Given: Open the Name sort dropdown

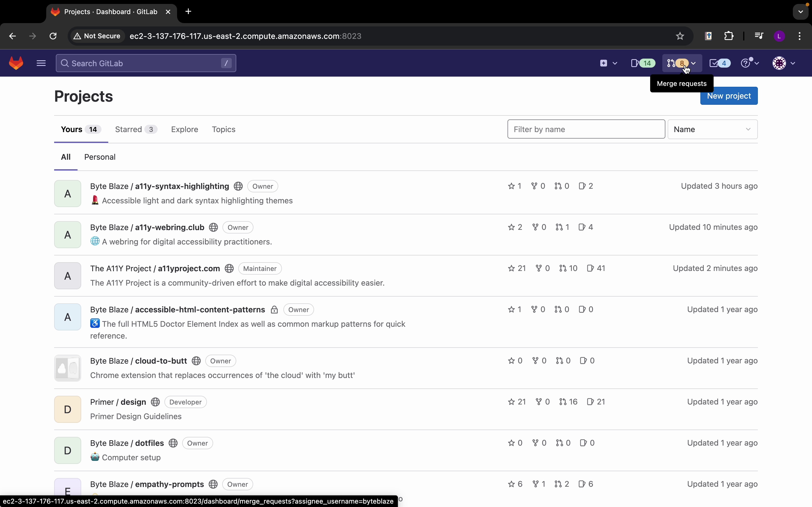Looking at the screenshot, I should point(712,130).
